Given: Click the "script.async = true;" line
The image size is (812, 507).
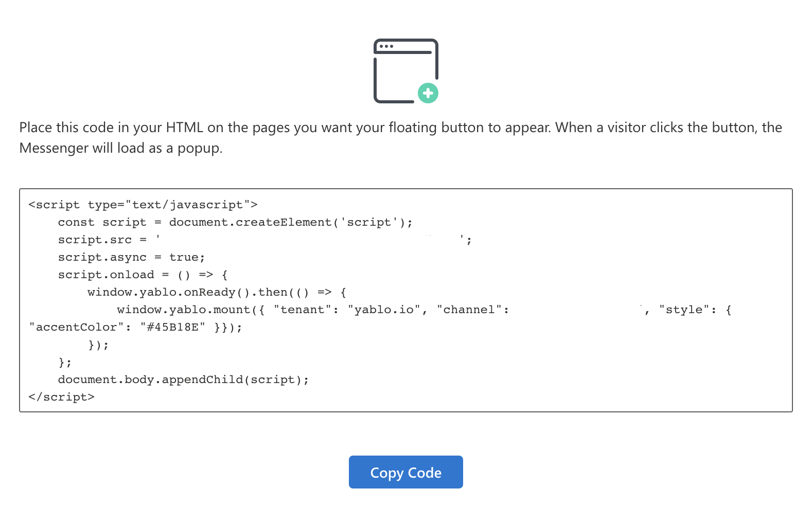Looking at the screenshot, I should point(131,257).
